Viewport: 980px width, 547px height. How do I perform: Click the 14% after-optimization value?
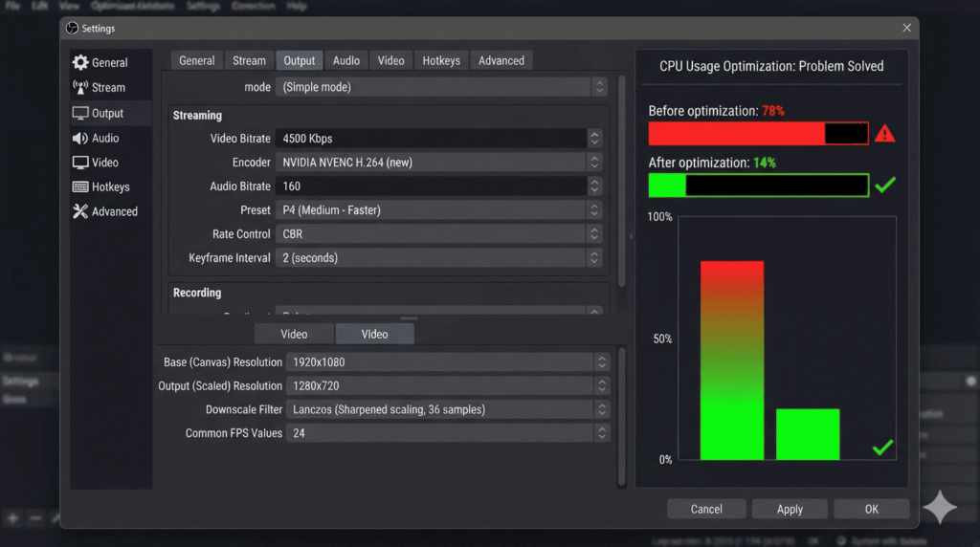[765, 163]
